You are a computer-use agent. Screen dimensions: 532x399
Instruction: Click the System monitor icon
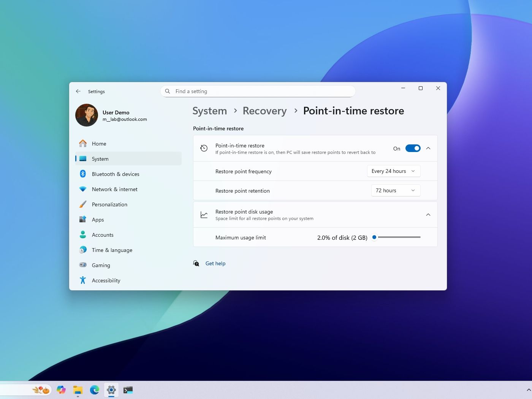point(83,159)
